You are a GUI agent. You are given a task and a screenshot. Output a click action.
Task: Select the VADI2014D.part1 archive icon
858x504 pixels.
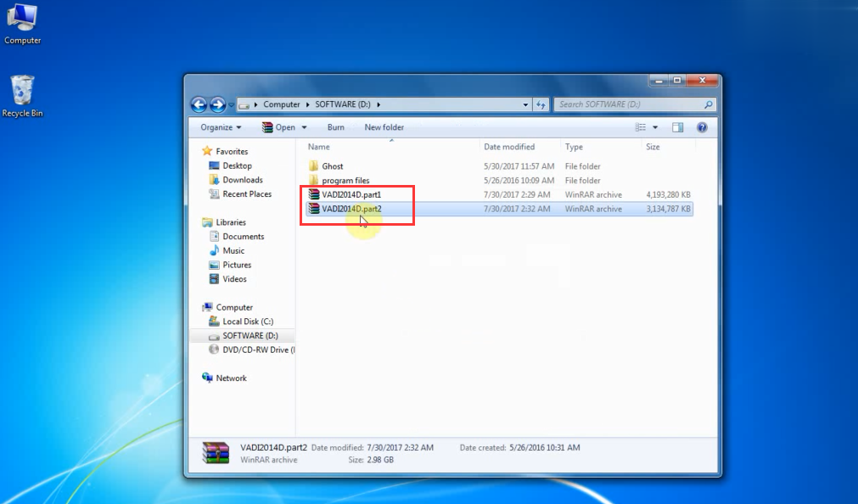coord(313,195)
